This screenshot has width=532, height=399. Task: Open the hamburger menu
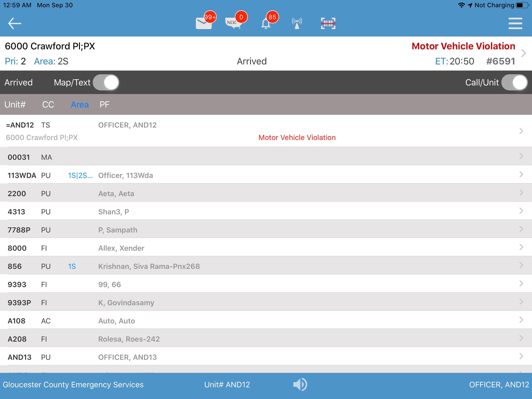(515, 23)
